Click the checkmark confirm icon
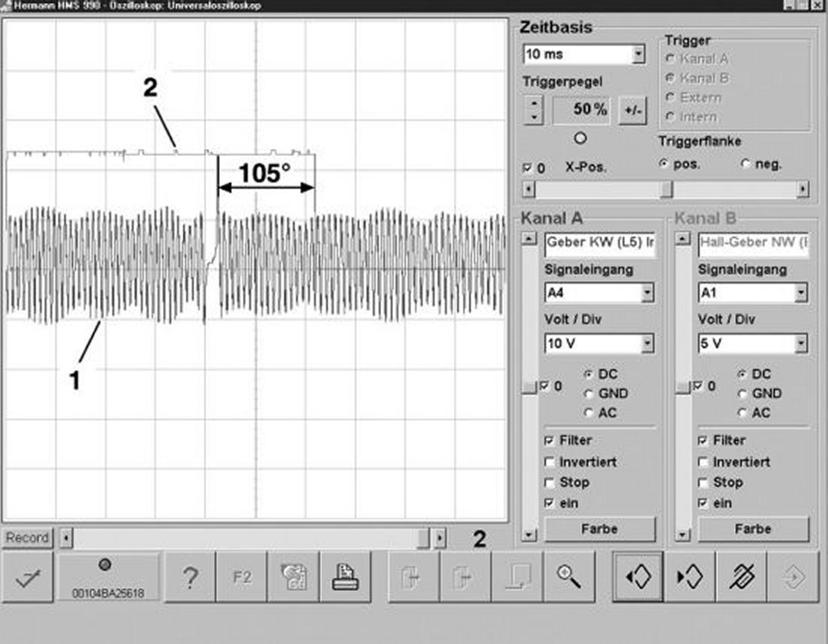This screenshot has width=828, height=644. (28, 578)
